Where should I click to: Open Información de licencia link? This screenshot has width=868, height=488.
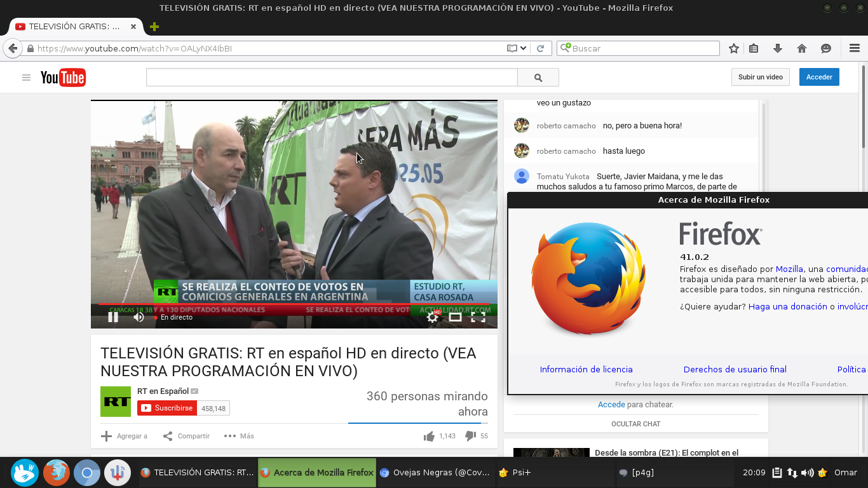coord(587,369)
